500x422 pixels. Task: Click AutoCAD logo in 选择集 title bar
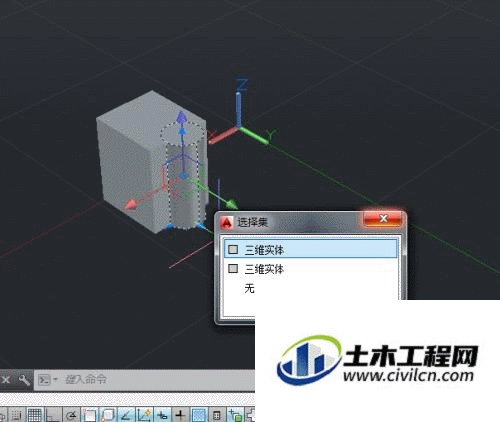pyautogui.click(x=227, y=222)
